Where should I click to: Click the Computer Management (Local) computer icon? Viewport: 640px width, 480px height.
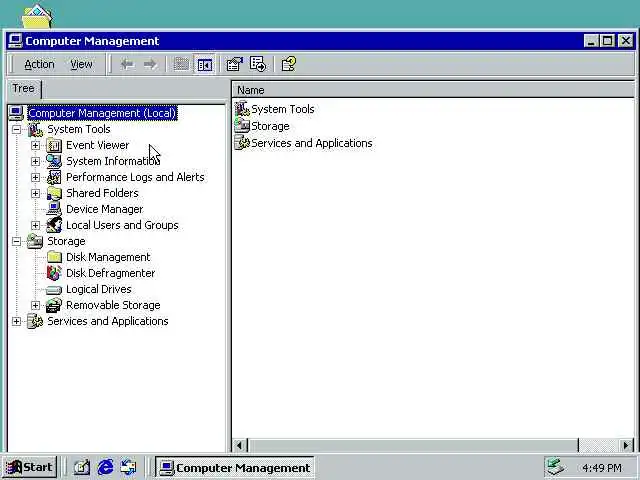coord(16,113)
